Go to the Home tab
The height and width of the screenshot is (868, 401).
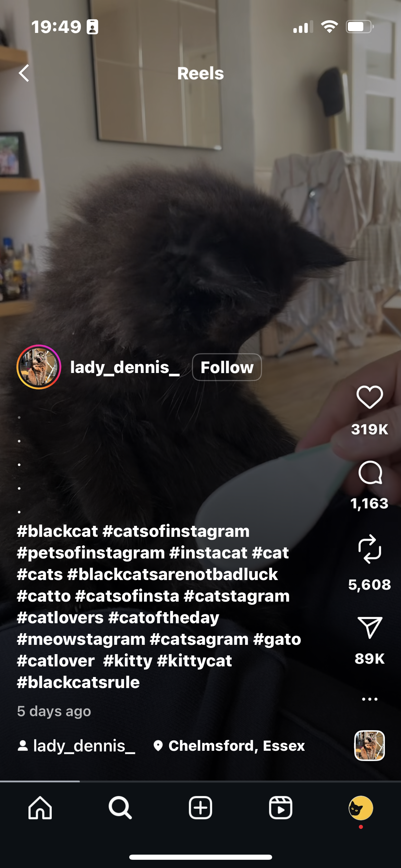pyautogui.click(x=40, y=808)
